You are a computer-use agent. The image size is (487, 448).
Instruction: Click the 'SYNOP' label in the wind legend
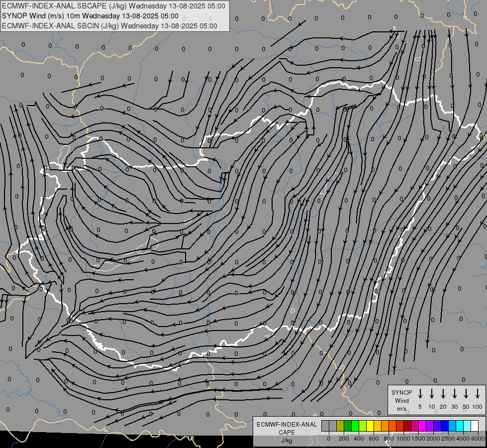401,392
